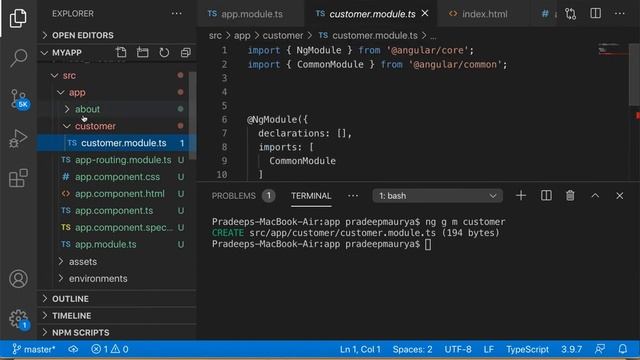Open app.component.ts file
This screenshot has width=640, height=360.
click(x=113, y=211)
